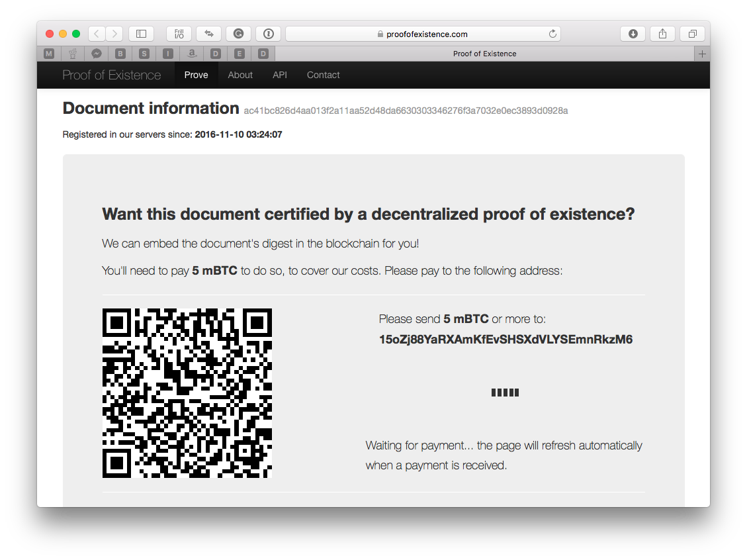Open the arrows extension in the toolbar
Screen dimensions: 747x560
(x=208, y=33)
